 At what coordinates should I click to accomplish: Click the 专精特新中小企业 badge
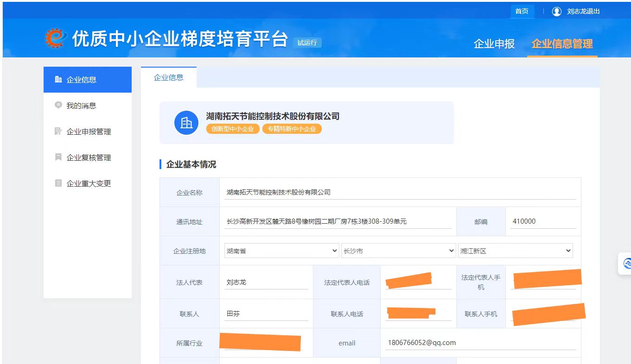point(292,129)
